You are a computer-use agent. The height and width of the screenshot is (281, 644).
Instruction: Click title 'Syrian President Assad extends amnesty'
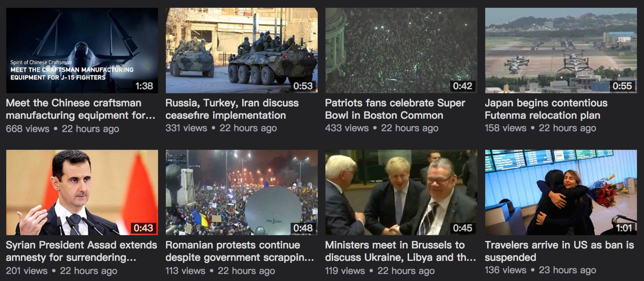[82, 251]
